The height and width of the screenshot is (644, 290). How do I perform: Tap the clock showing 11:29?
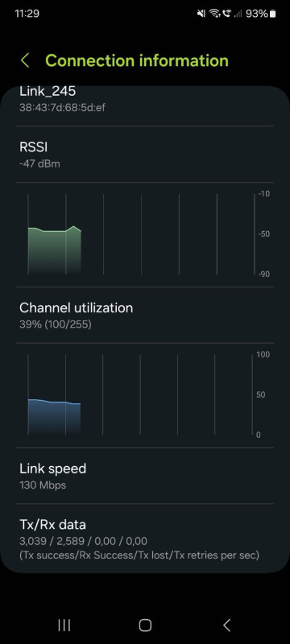point(27,14)
